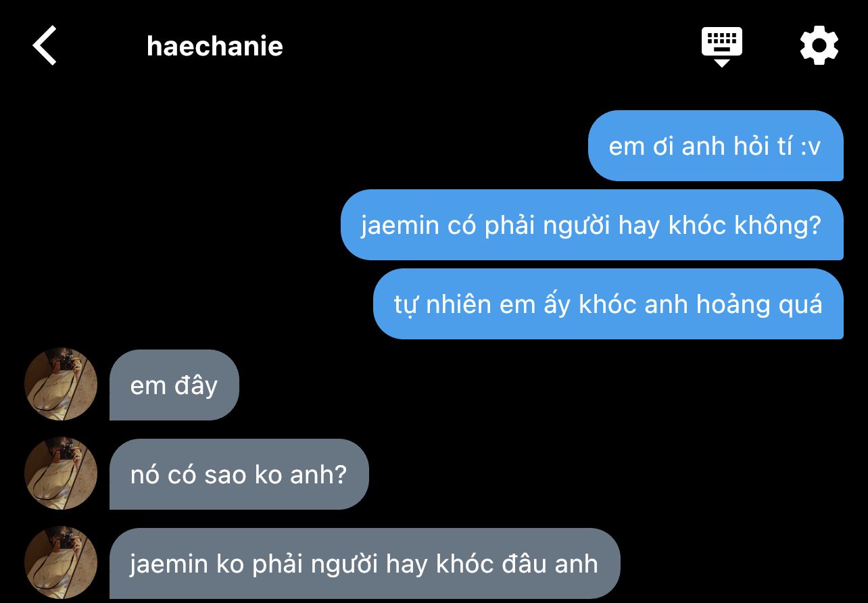The width and height of the screenshot is (868, 603).
Task: Tap the avatar beside 'nó có sao ko anh?'
Action: [61, 473]
